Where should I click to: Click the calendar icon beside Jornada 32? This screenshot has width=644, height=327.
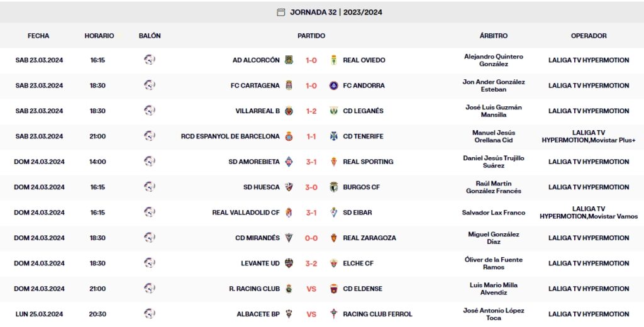[281, 12]
